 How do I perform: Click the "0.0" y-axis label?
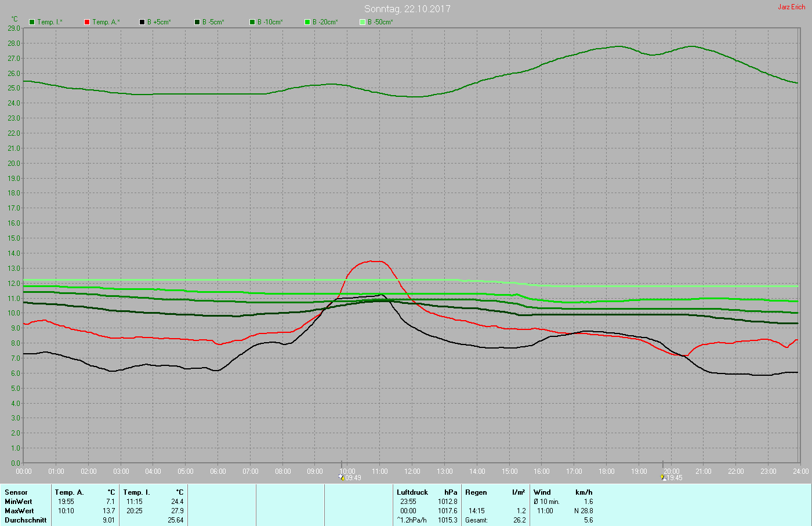click(x=16, y=463)
